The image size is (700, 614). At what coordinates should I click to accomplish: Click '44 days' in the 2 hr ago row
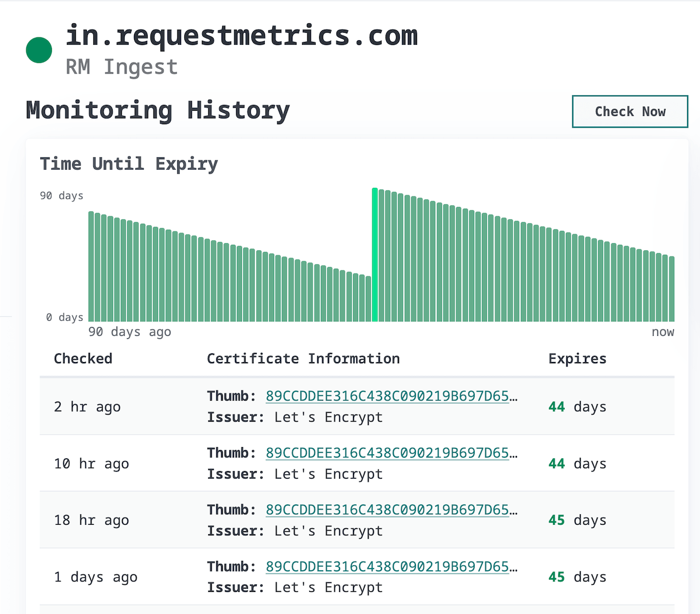577,406
